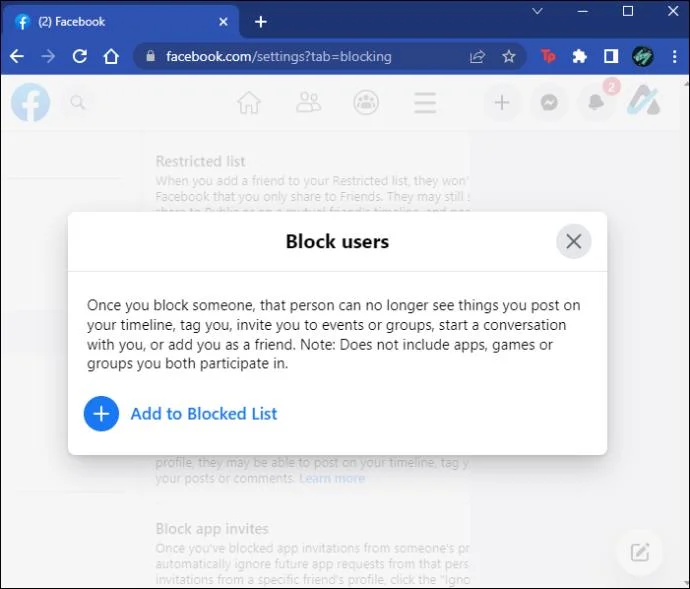690x589 pixels.
Task: Open tab search dropdown chevron
Action: (537, 11)
